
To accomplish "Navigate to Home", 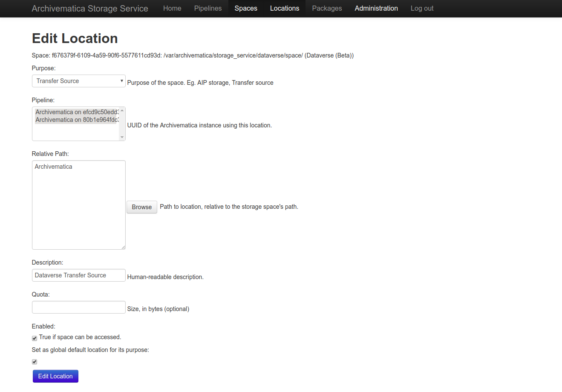I will click(172, 8).
